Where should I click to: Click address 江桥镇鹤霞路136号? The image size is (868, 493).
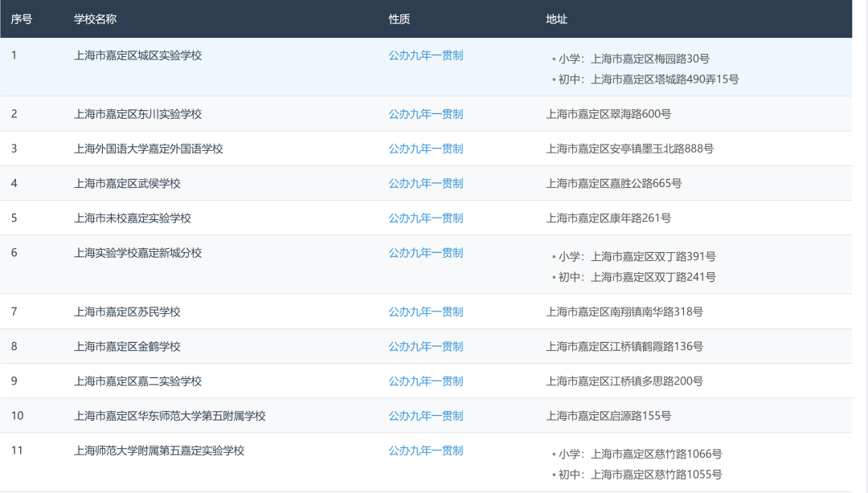[x=624, y=347]
